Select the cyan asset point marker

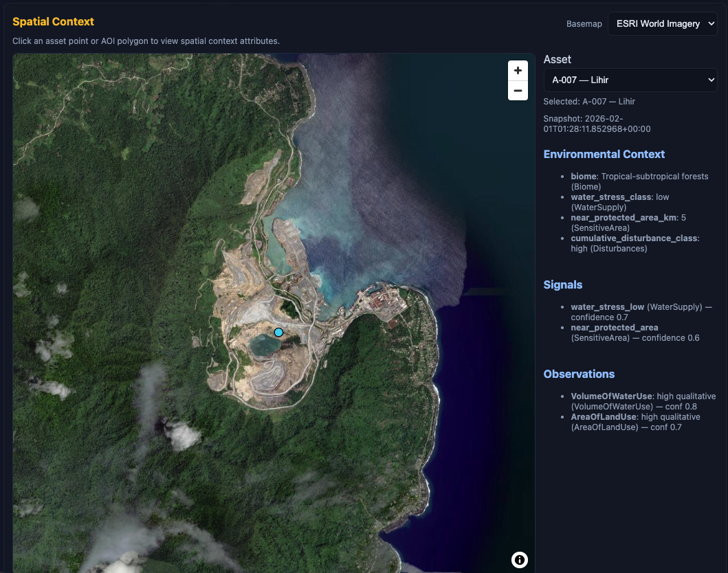coord(278,333)
